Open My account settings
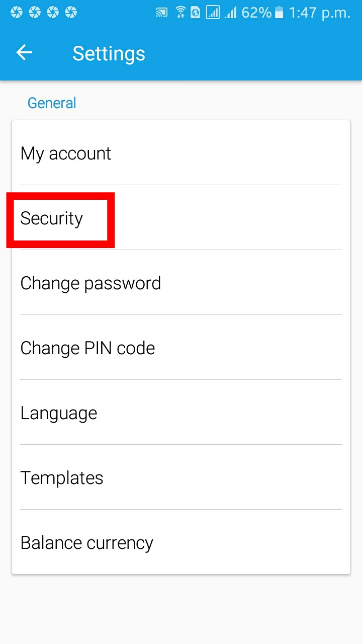Image resolution: width=362 pixels, height=644 pixels. (65, 153)
